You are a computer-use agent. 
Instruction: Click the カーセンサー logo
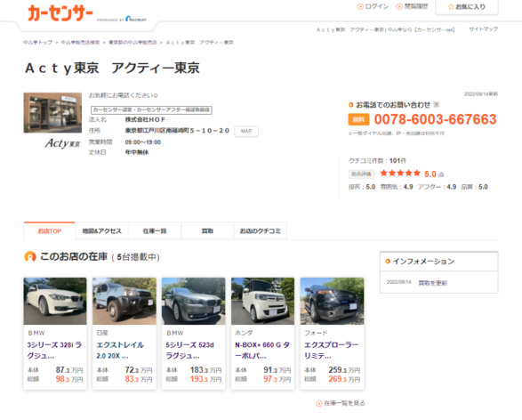[x=60, y=13]
